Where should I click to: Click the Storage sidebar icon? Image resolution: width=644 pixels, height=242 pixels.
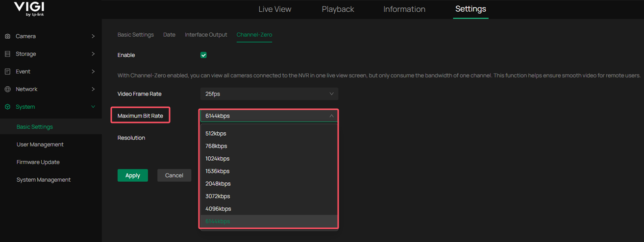click(7, 54)
